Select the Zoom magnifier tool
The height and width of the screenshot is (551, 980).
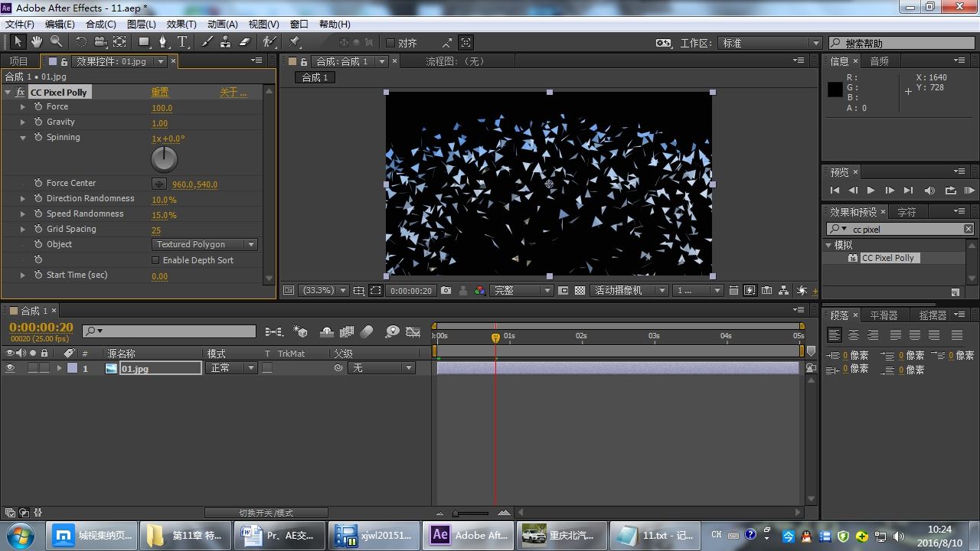click(x=56, y=42)
